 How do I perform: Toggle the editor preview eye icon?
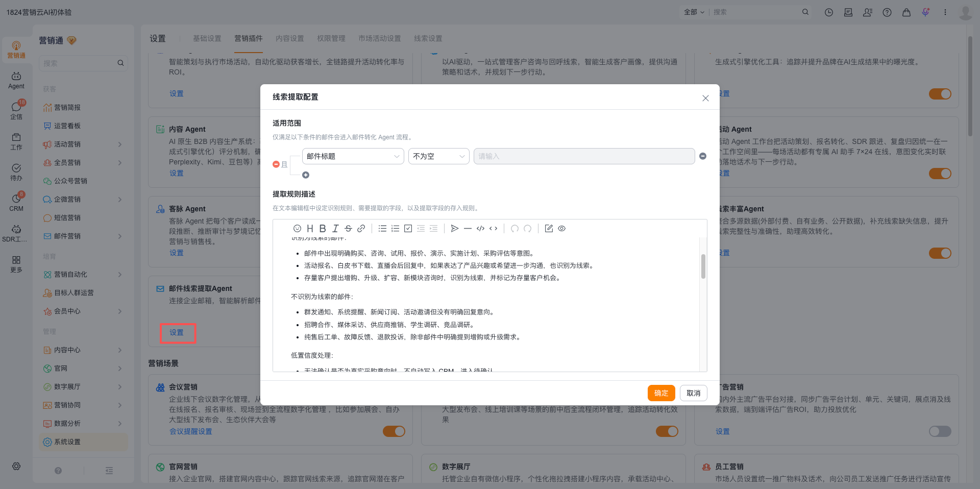coord(561,229)
